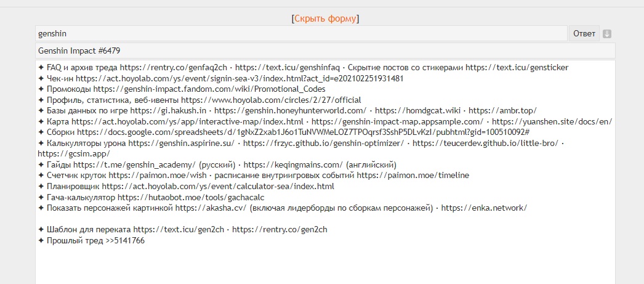This screenshot has width=644, height=284.
Task: Click the line starting with 'Чек-ин'
Action: click(x=220, y=78)
